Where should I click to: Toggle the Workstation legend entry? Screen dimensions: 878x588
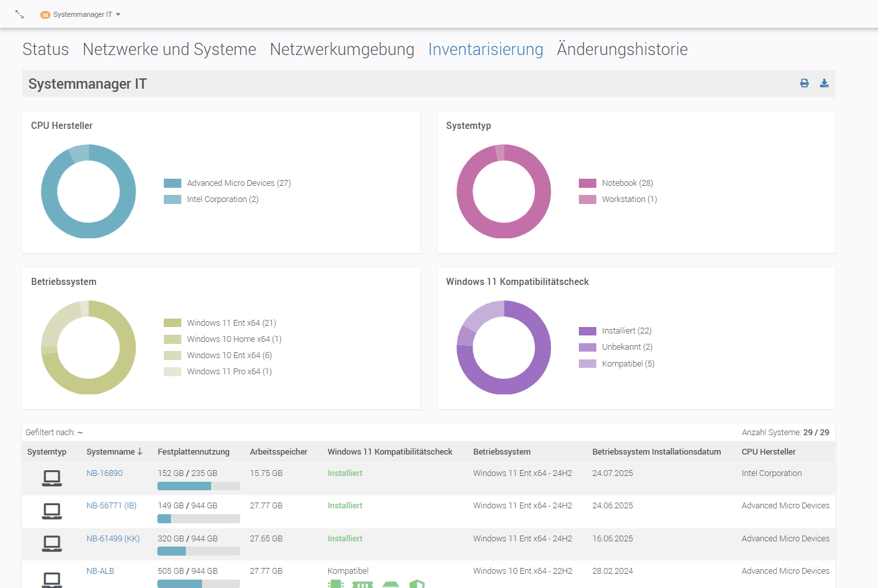coord(629,199)
